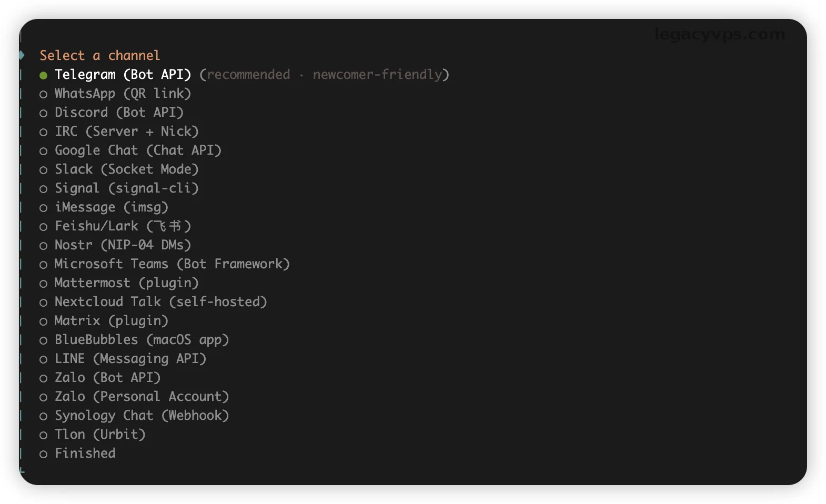This screenshot has width=826, height=504.
Task: Pick the IRC (Server + Nick) channel
Action: click(x=126, y=132)
